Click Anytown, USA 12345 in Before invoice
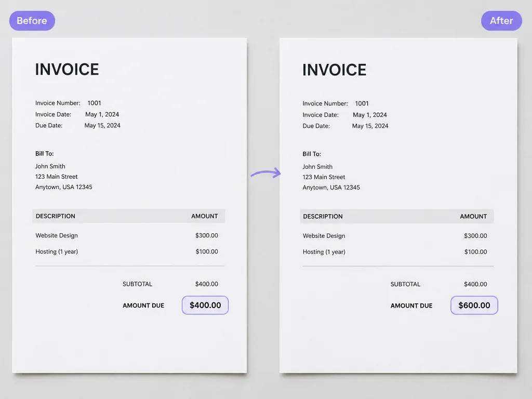 [64, 187]
